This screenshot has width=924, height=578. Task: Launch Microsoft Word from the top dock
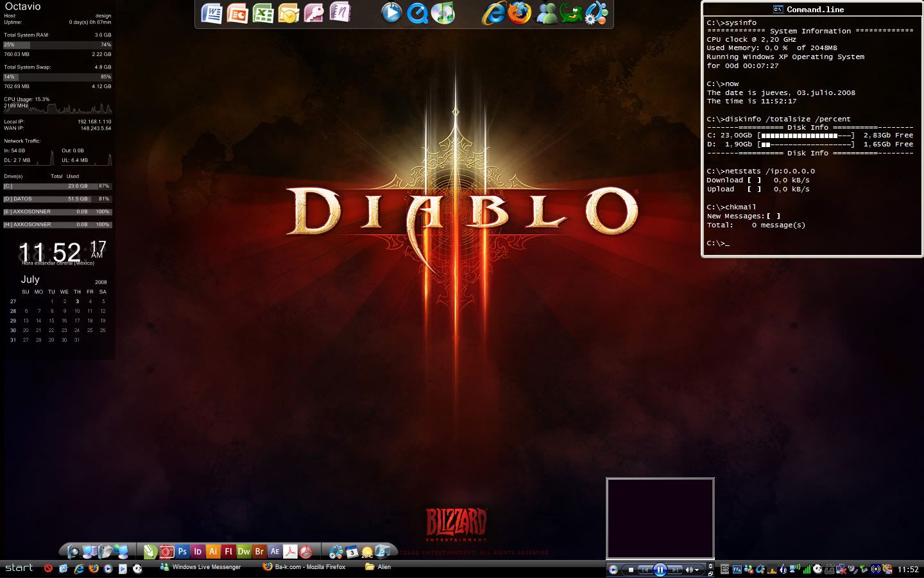coord(212,13)
